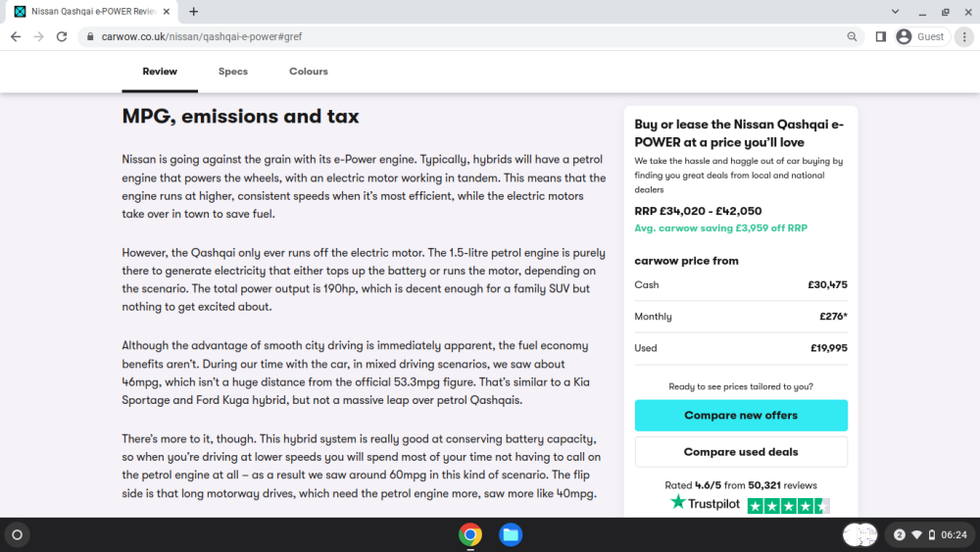Click the Trustpilot green star rating
The image size is (980, 552).
click(789, 506)
